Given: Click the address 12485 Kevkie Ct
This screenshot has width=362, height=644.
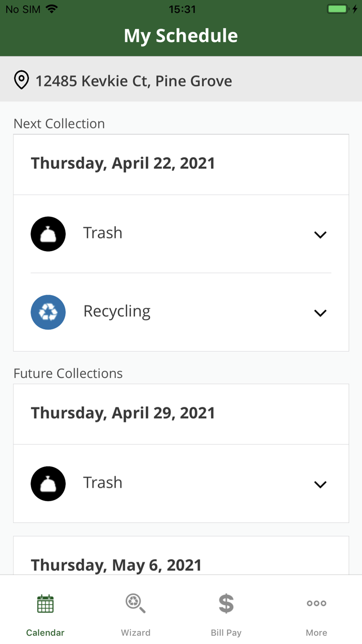Looking at the screenshot, I should click(x=133, y=81).
